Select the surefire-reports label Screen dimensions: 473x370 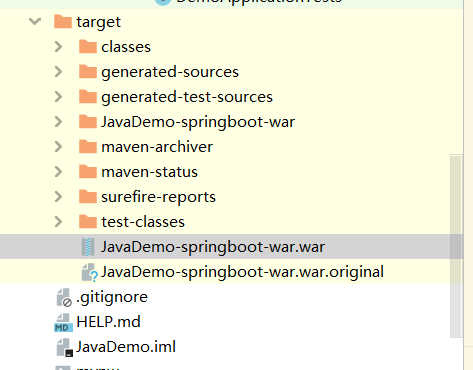pos(158,197)
